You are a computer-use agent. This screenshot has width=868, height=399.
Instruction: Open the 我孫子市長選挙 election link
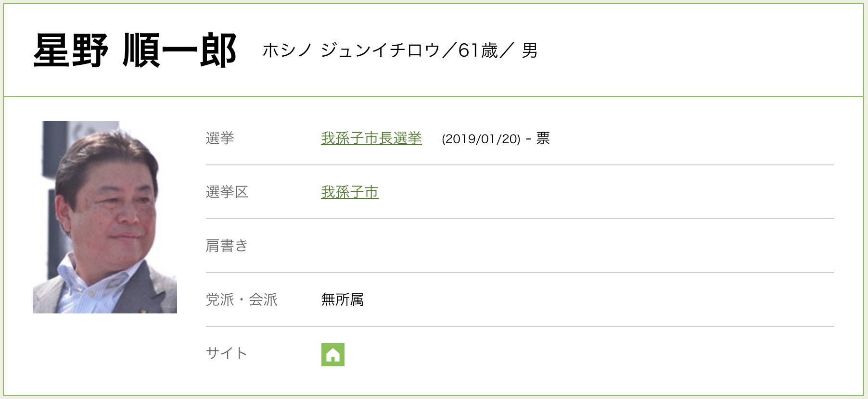coord(371,138)
